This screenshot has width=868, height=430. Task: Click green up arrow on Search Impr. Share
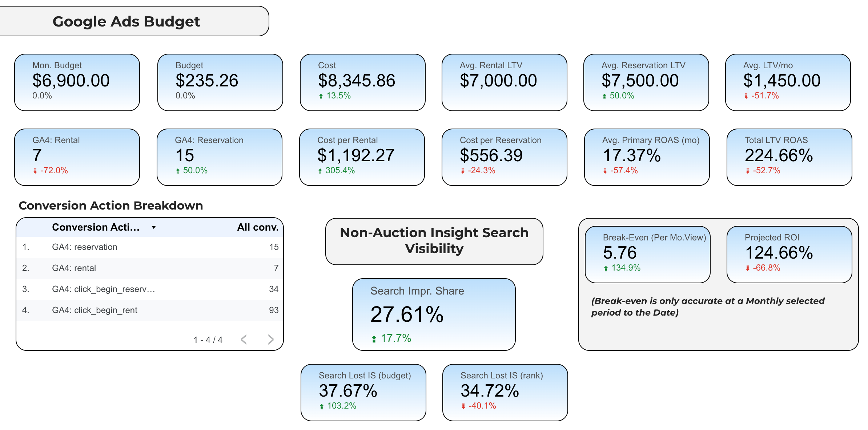pos(374,339)
